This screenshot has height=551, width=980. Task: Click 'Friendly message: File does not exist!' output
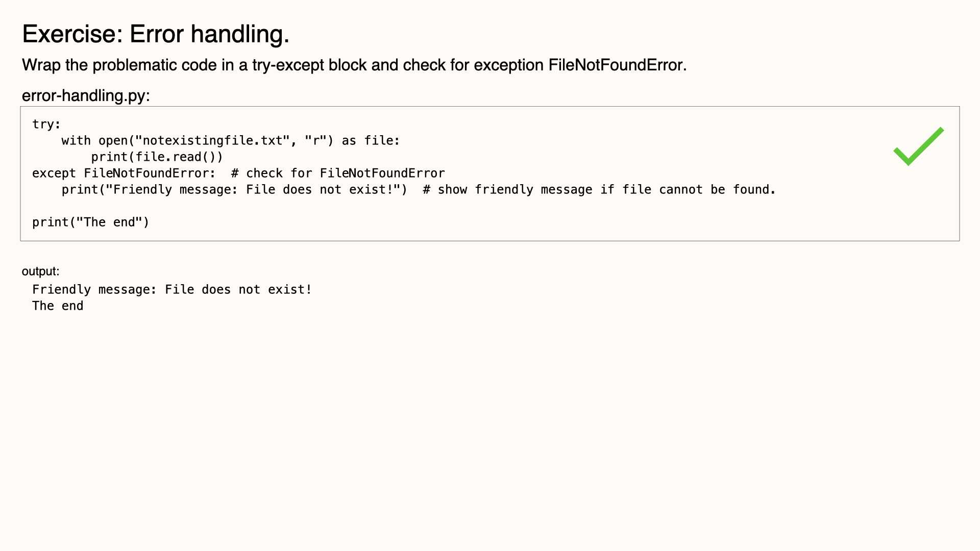point(172,289)
